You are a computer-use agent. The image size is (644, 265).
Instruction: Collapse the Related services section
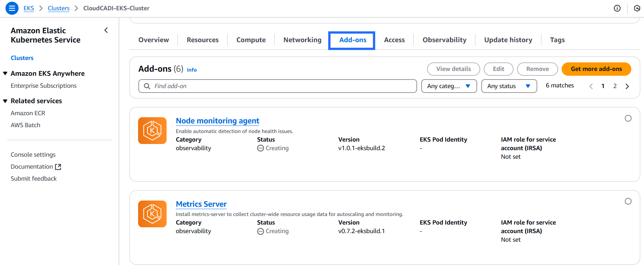coord(5,101)
